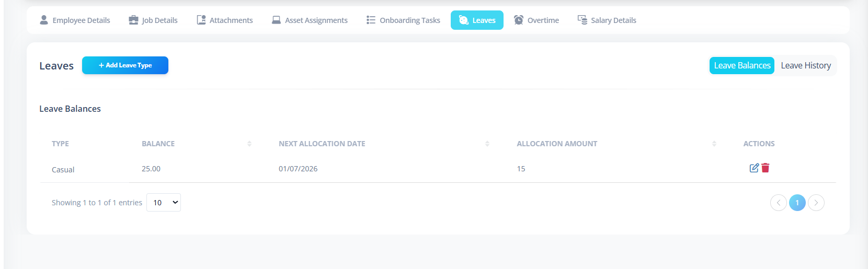Image resolution: width=868 pixels, height=269 pixels.
Task: Click the allocation amount value 15
Action: (521, 169)
